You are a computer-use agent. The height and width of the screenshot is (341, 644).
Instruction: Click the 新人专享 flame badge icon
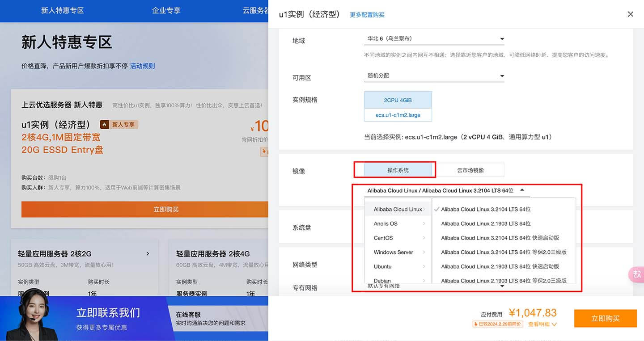coord(104,124)
